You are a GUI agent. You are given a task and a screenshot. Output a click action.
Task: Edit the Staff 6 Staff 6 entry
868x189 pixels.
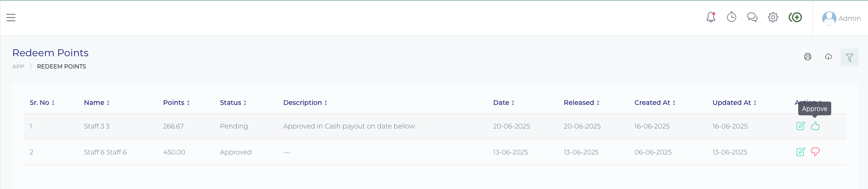point(801,152)
